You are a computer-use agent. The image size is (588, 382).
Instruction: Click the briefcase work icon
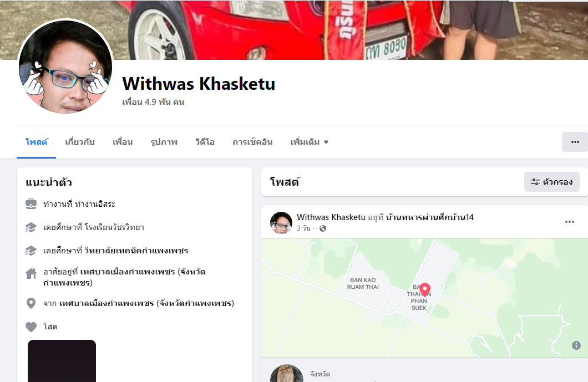tap(31, 204)
